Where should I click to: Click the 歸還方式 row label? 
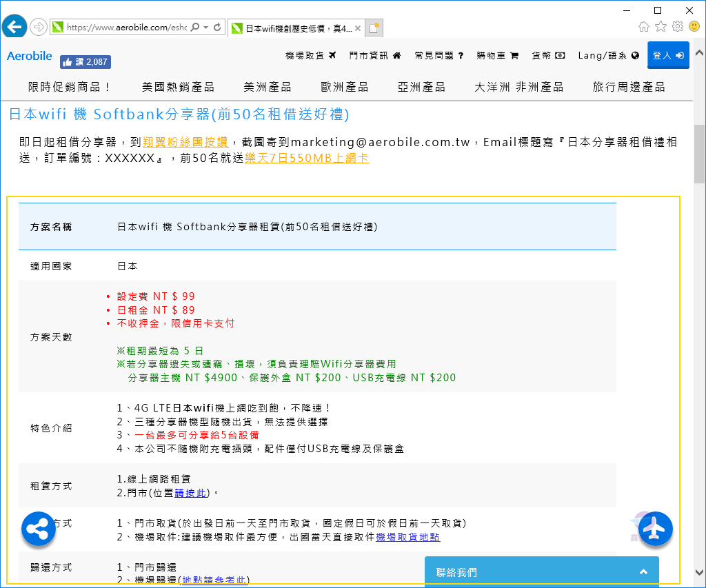(x=51, y=567)
